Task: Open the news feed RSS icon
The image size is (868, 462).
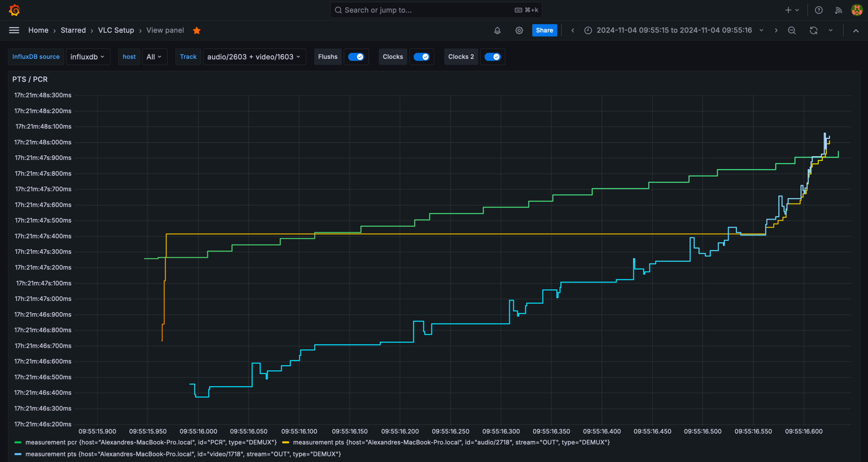Action: 838,10
